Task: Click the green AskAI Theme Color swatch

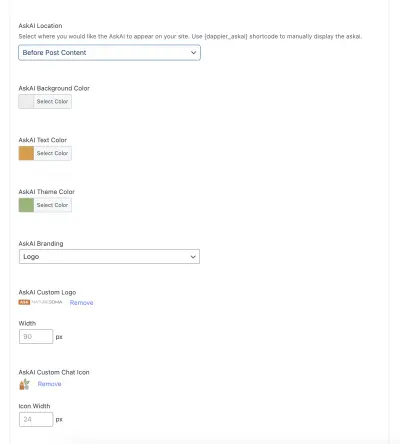Action: click(x=26, y=205)
